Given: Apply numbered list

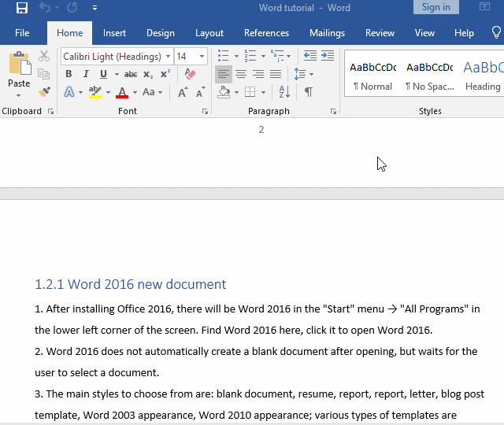Looking at the screenshot, I should 250,56.
